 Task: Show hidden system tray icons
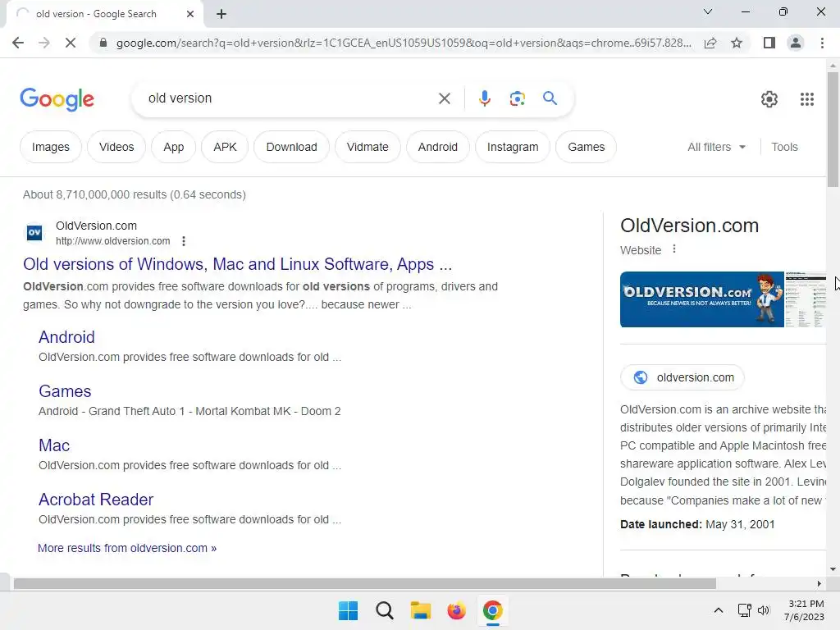(x=719, y=610)
